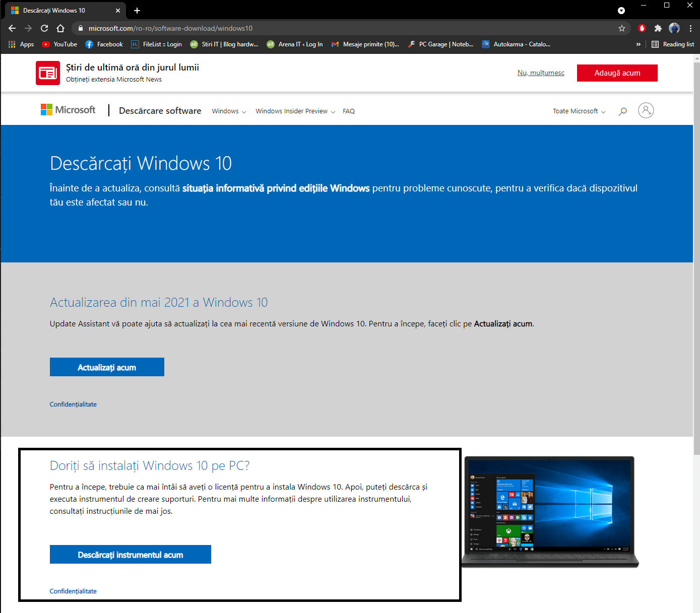Click the Descărcați Windows 10 page heading
The height and width of the screenshot is (613, 700).
coord(141,163)
